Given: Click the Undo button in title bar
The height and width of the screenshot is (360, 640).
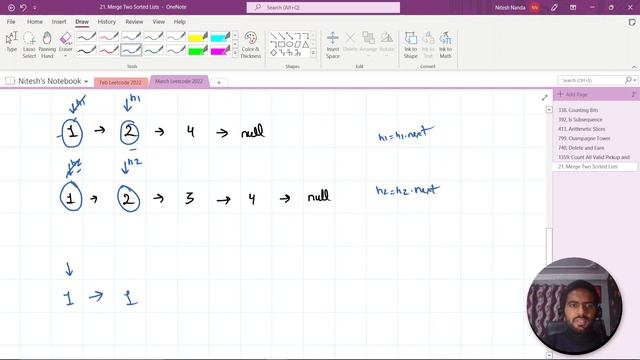Looking at the screenshot, I should [x=23, y=7].
